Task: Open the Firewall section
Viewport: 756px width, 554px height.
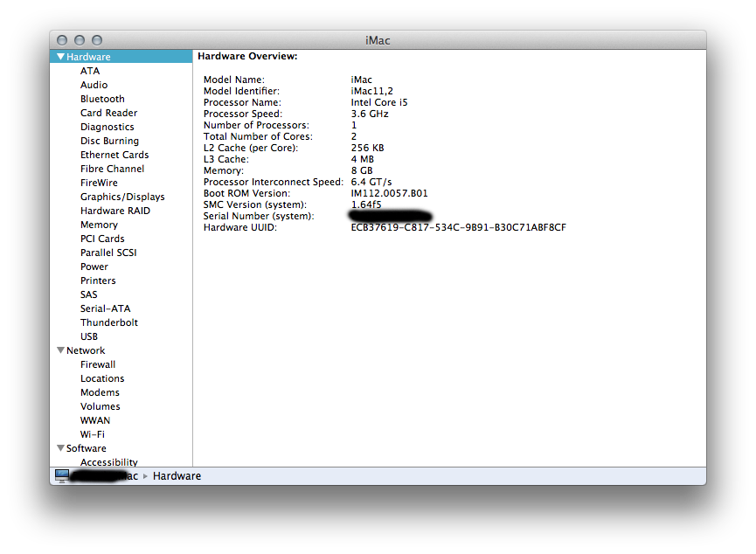Action: click(98, 364)
